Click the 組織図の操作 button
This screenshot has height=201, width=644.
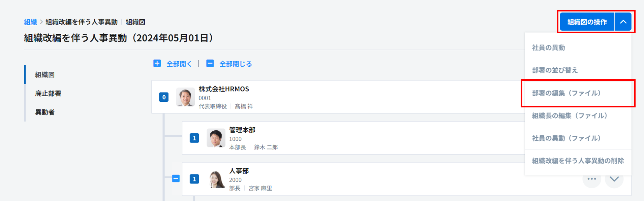tap(587, 22)
